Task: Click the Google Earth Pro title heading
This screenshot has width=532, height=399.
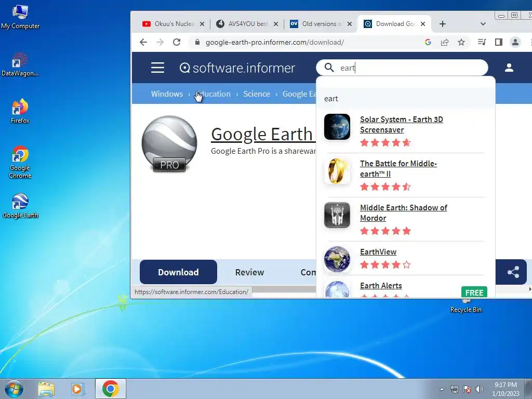Action: (x=263, y=134)
